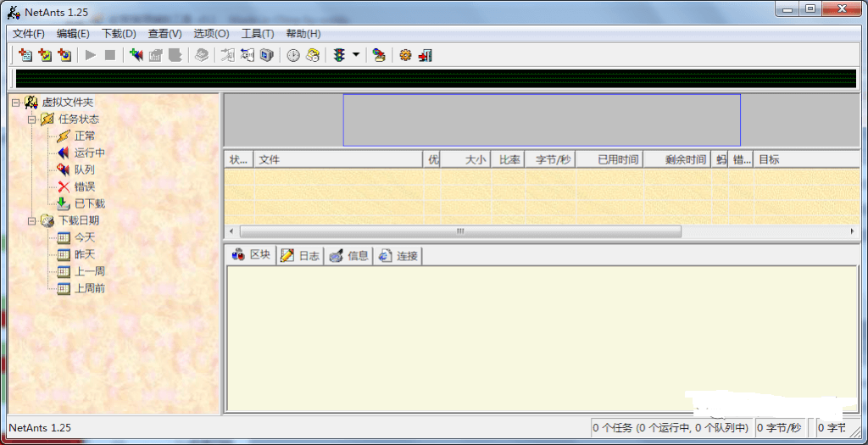Switch to the 日志 tab

[300, 256]
